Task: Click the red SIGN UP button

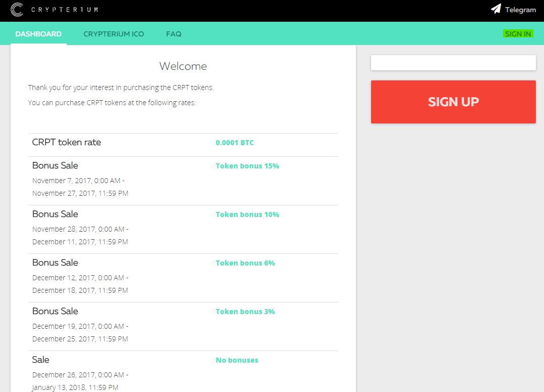Action: 454,102
